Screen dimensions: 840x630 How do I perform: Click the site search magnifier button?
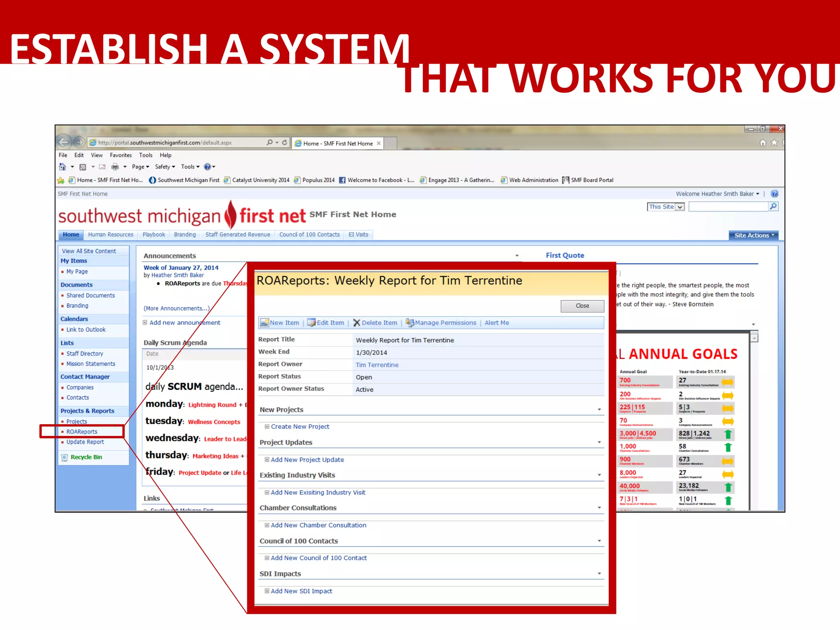[773, 206]
